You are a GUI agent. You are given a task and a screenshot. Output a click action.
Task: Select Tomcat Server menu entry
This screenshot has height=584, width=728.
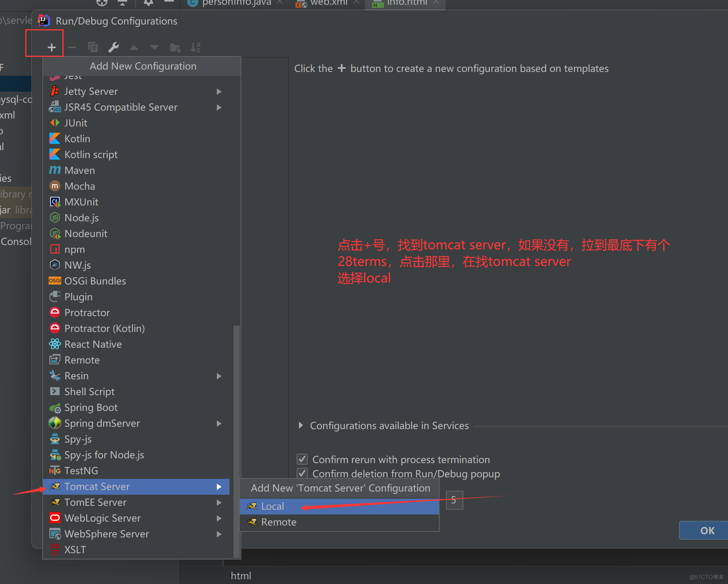(x=136, y=486)
